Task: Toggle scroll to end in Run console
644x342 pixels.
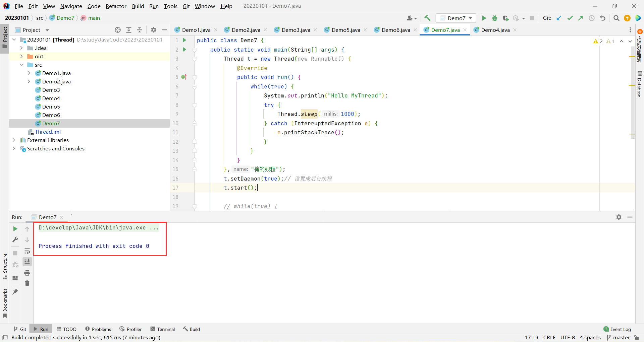Action: coord(27,262)
